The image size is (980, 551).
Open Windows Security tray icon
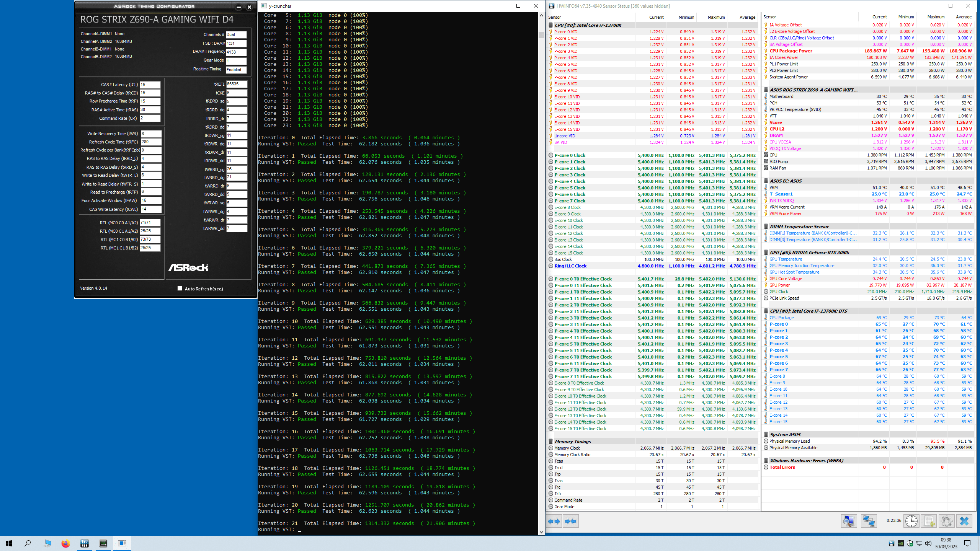click(x=910, y=543)
